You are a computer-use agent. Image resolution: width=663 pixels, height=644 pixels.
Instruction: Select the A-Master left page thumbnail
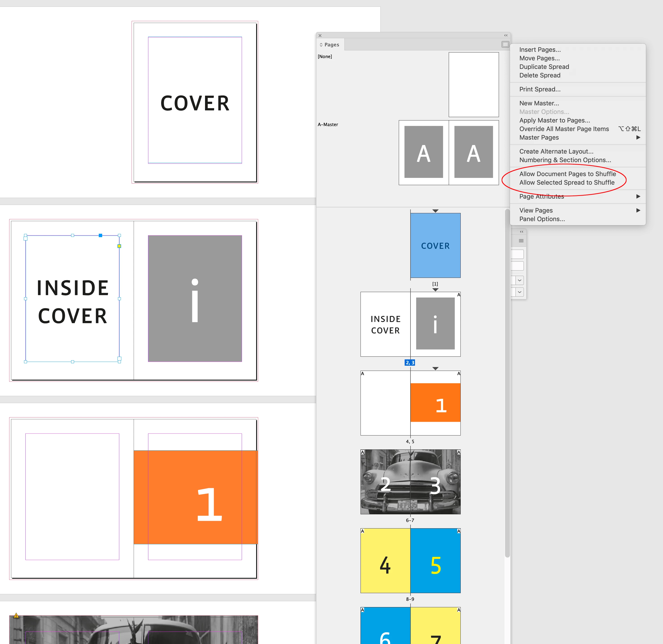point(424,152)
